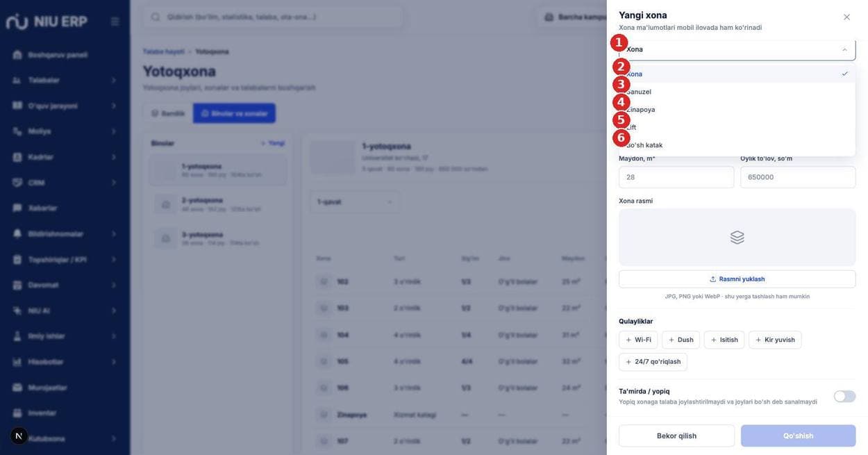
Task: Click the Talabalar sidebar icon
Action: (x=17, y=81)
